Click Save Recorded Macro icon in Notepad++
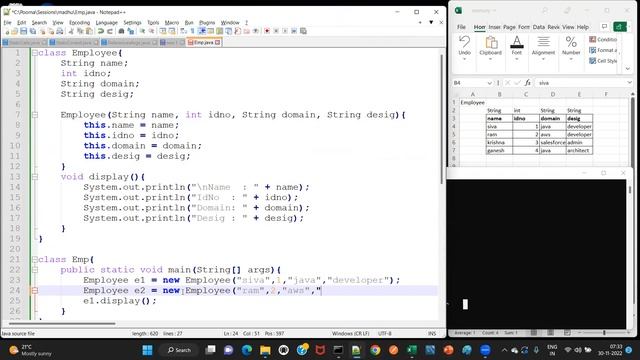The image size is (640, 360). point(303,31)
